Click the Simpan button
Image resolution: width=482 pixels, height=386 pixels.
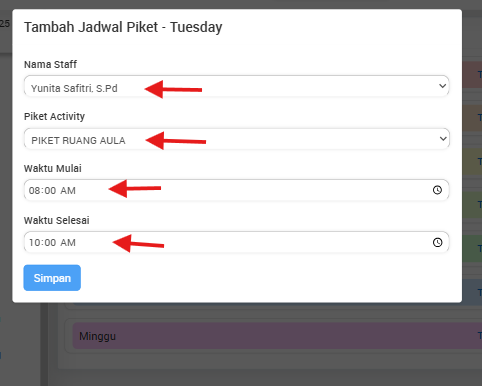coord(52,278)
